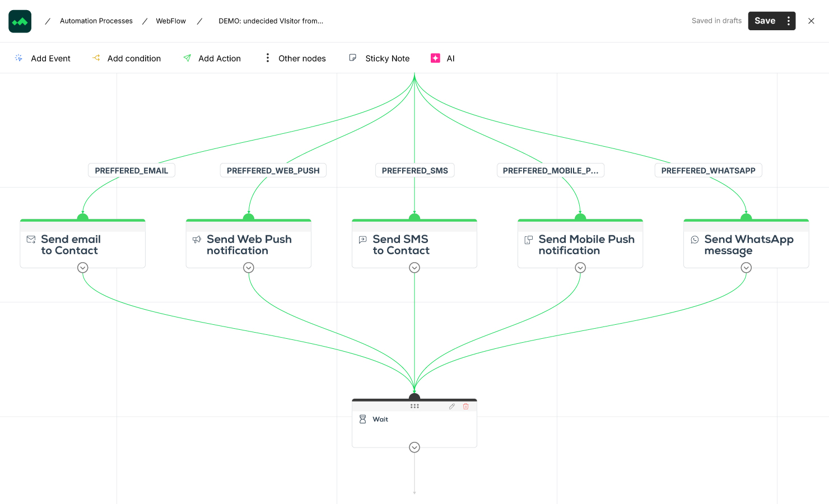This screenshot has width=829, height=504.
Task: Click the Send email to Contact title
Action: click(x=71, y=245)
